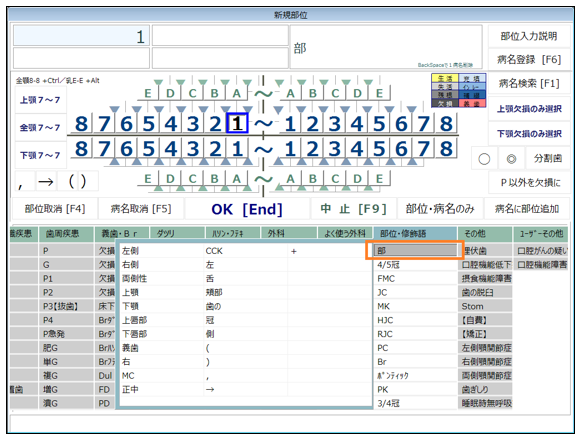This screenshot has width=583, height=439.
Task: Click the empty input field right of the 1 field
Action: click(220, 36)
